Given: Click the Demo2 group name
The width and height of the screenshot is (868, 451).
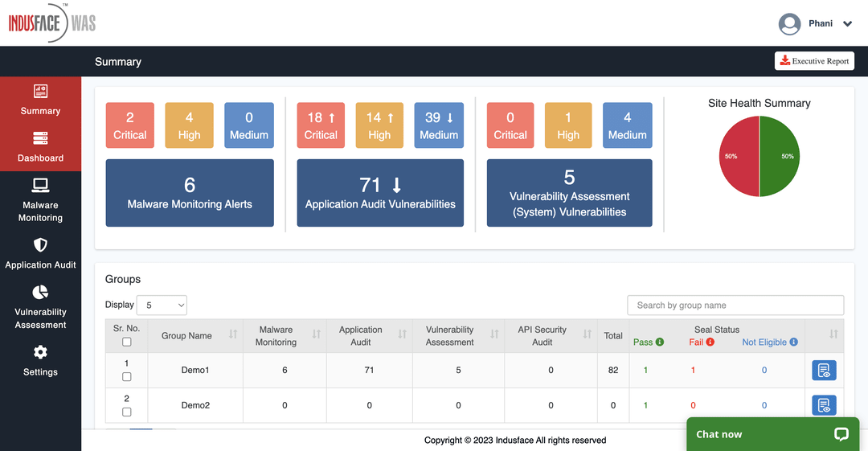Looking at the screenshot, I should pos(195,405).
